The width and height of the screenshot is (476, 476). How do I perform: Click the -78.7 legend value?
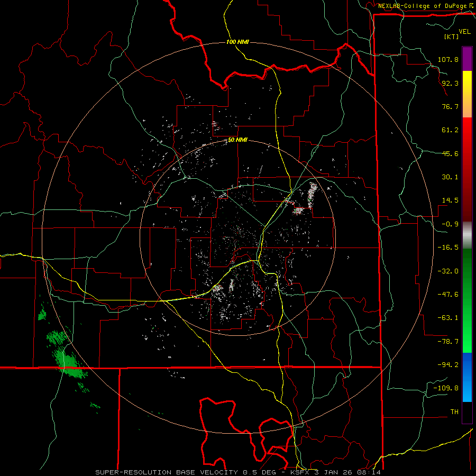click(x=448, y=342)
